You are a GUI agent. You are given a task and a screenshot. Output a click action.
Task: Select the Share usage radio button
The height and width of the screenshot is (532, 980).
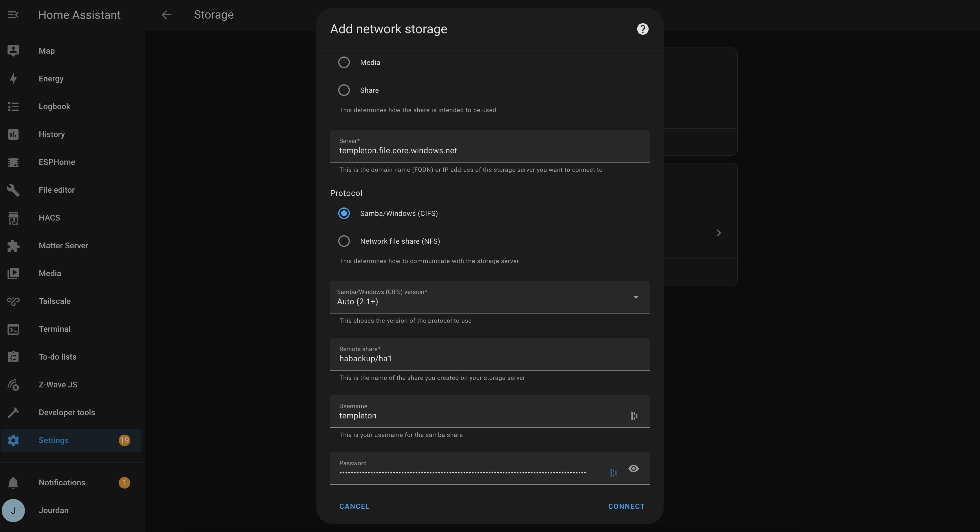pyautogui.click(x=344, y=90)
